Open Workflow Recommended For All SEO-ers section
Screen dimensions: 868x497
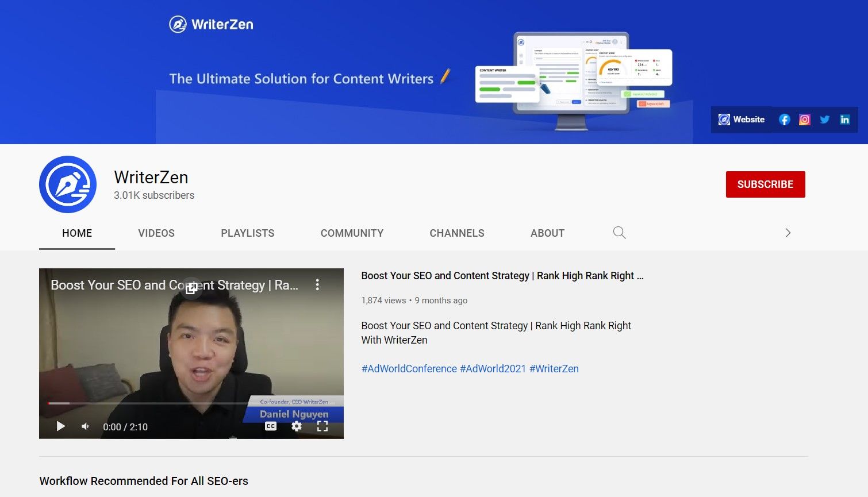[144, 481]
